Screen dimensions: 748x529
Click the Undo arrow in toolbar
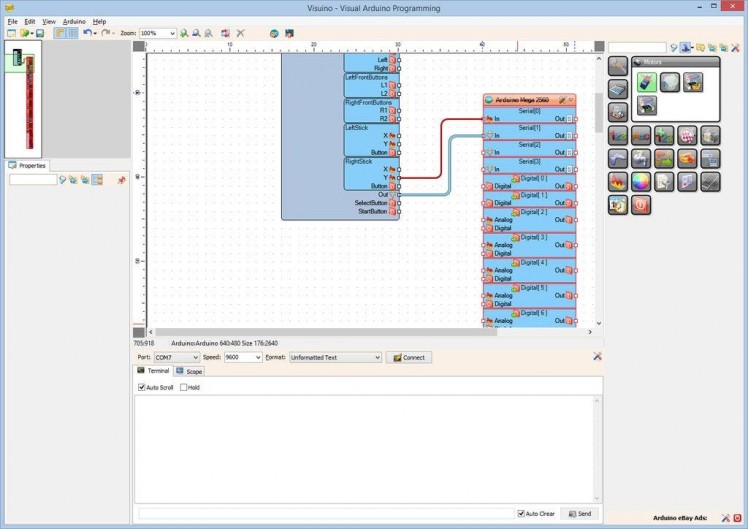point(87,33)
